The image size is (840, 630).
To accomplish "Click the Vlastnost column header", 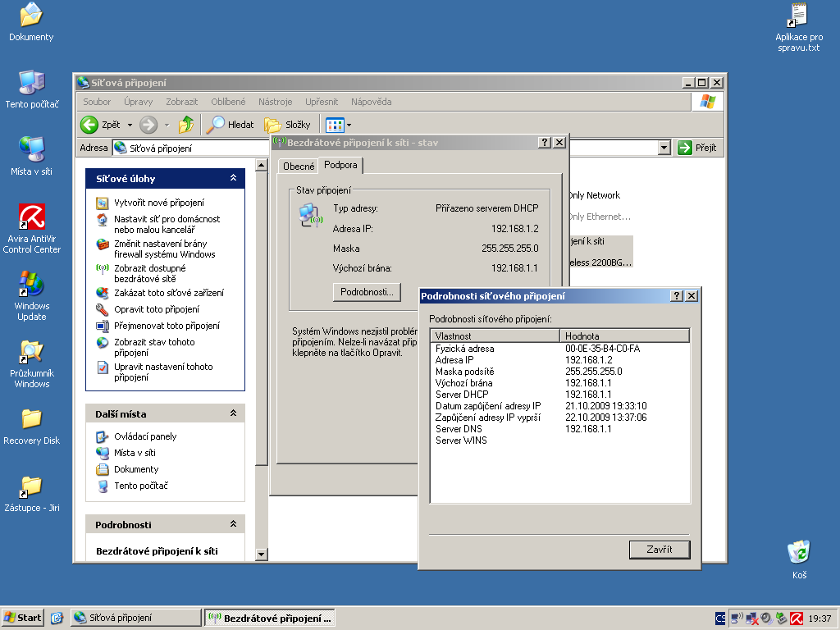I will pos(495,336).
